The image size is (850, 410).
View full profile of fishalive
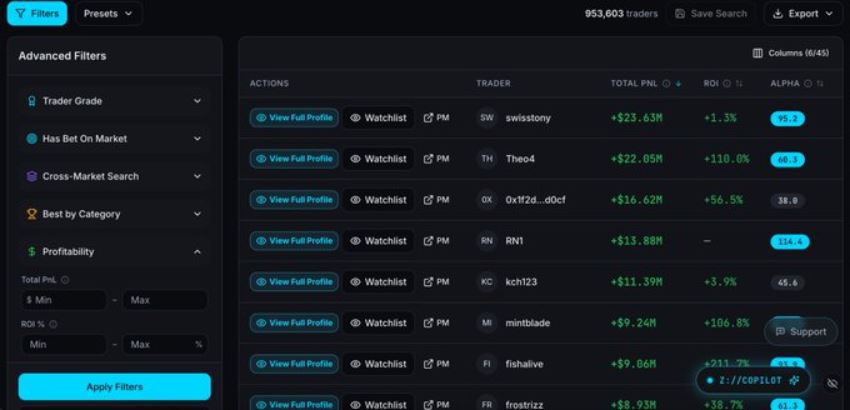tap(294, 364)
